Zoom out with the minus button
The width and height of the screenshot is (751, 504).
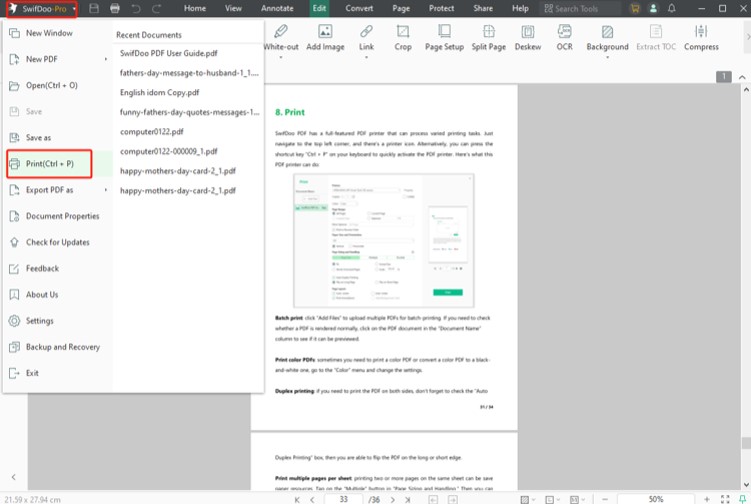point(605,499)
